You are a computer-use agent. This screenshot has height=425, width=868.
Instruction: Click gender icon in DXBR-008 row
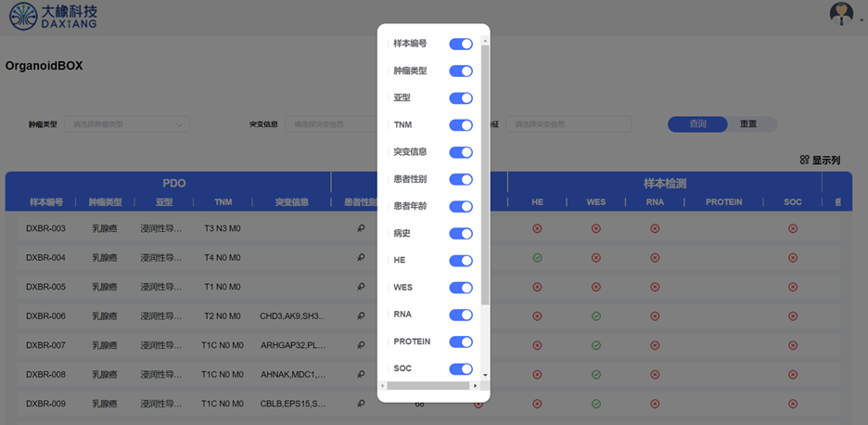[x=361, y=375]
